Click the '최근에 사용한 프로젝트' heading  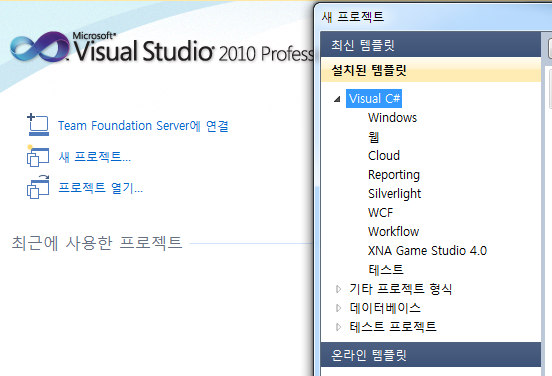(x=97, y=243)
